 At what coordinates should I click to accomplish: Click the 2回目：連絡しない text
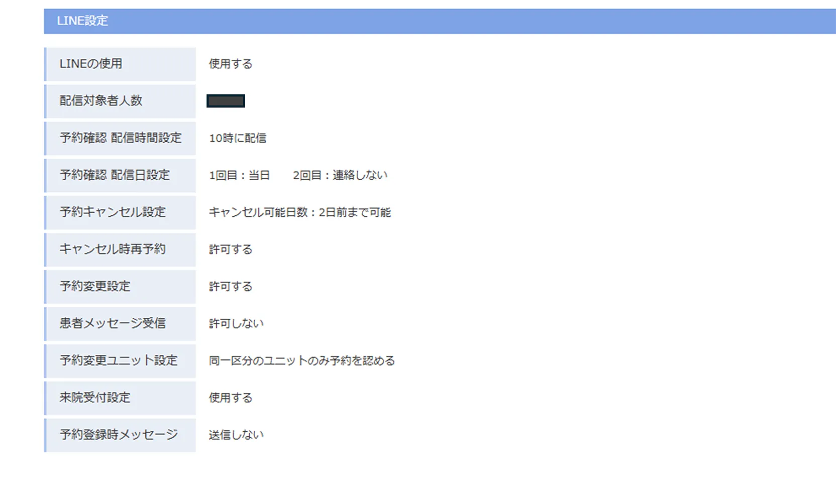click(x=340, y=175)
